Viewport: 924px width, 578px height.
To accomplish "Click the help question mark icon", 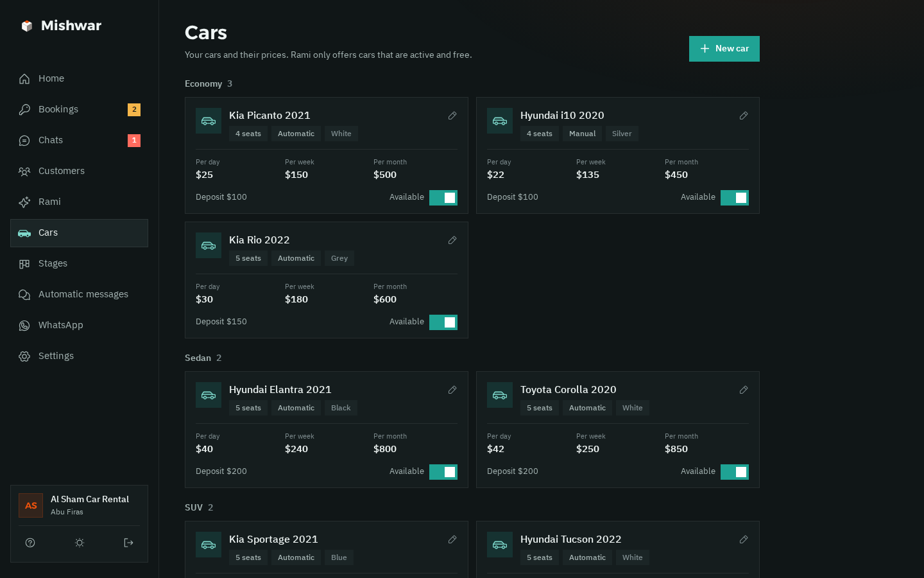I will [x=30, y=543].
